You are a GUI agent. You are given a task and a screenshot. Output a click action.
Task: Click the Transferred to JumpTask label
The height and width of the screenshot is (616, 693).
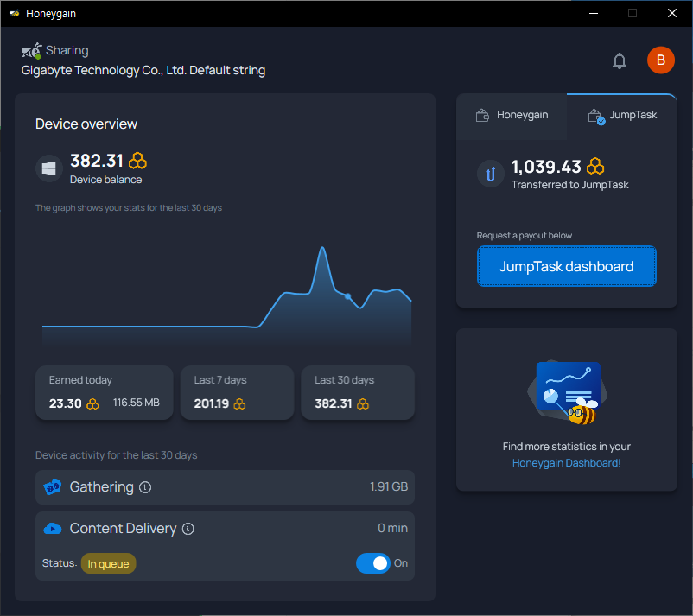(x=569, y=185)
